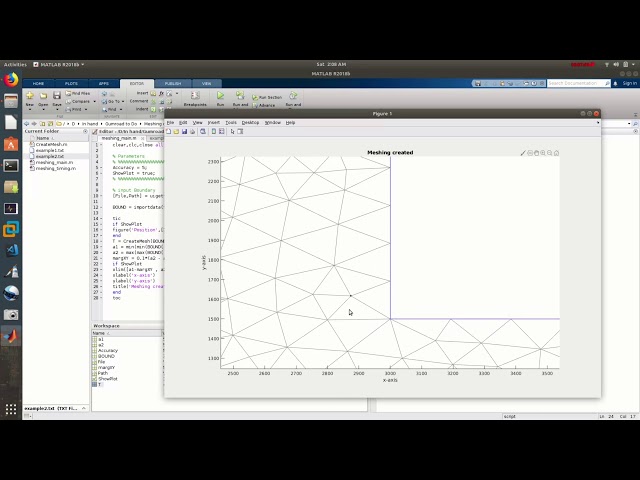The width and height of the screenshot is (640, 480).
Task: Click the Insert Colorbar icon in figure toolbar
Action: pos(213,131)
